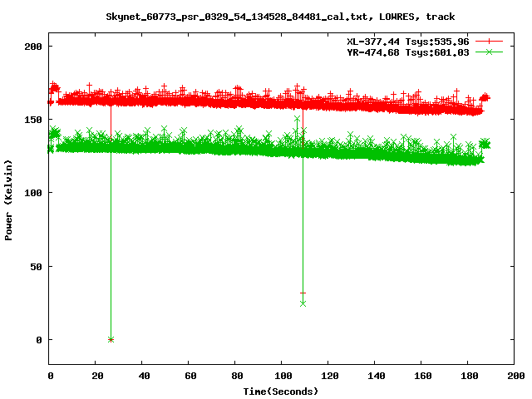The width and height of the screenshot is (532, 399).
Task: Click the red legend line sample for XL
Action: [x=489, y=42]
